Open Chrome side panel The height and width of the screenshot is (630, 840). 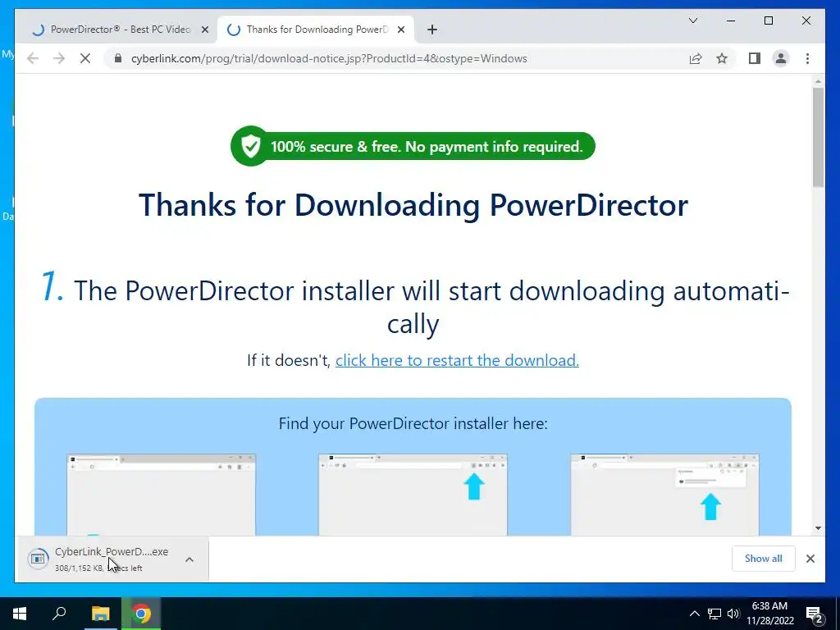tap(755, 58)
